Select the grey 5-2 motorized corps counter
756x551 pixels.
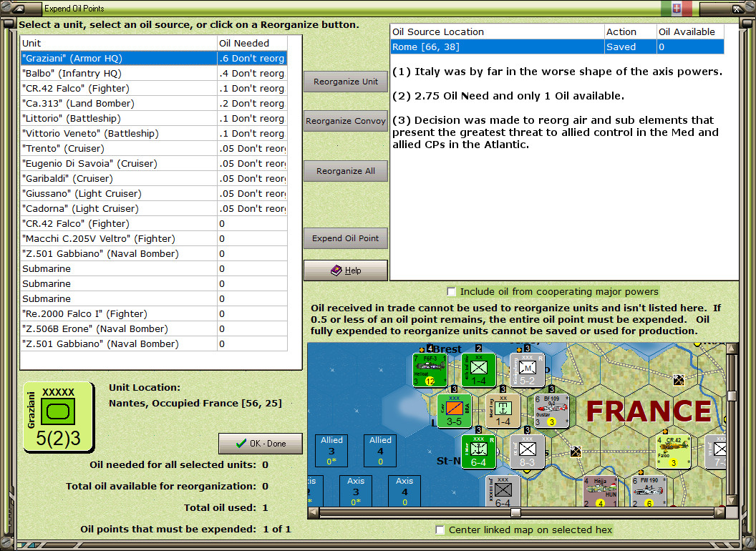(527, 370)
